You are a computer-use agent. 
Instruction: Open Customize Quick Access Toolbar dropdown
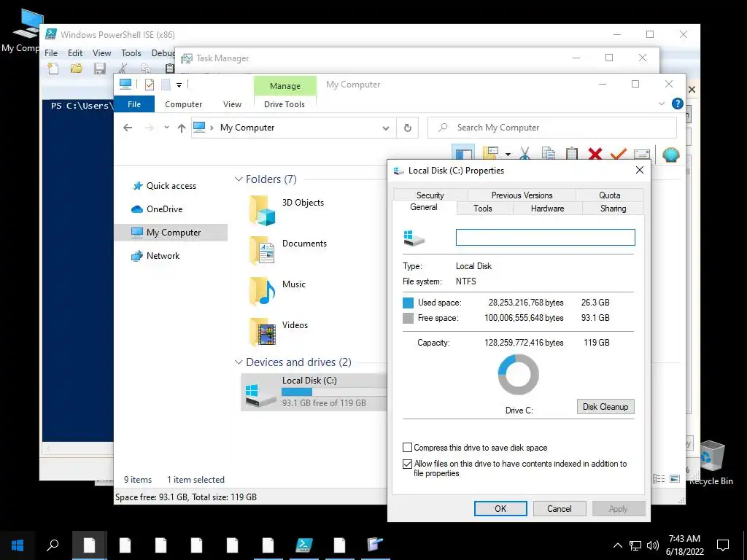tap(179, 85)
